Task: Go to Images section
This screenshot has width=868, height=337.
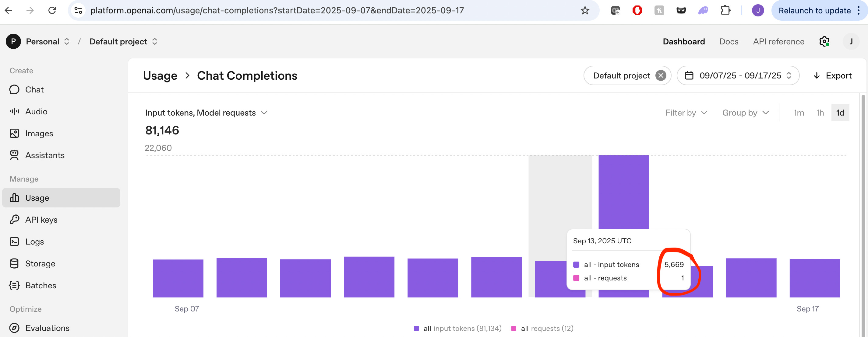Action: pyautogui.click(x=39, y=133)
